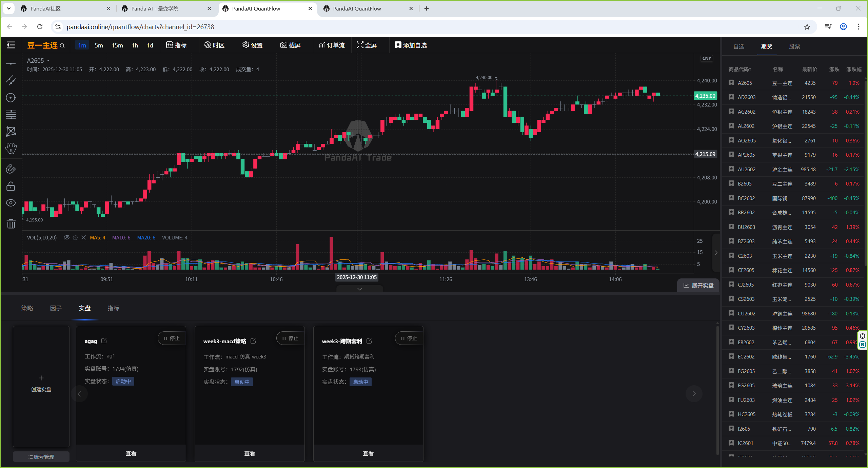Viewport: 868px width, 468px height.
Task: Select the CNY currency label
Action: point(707,58)
